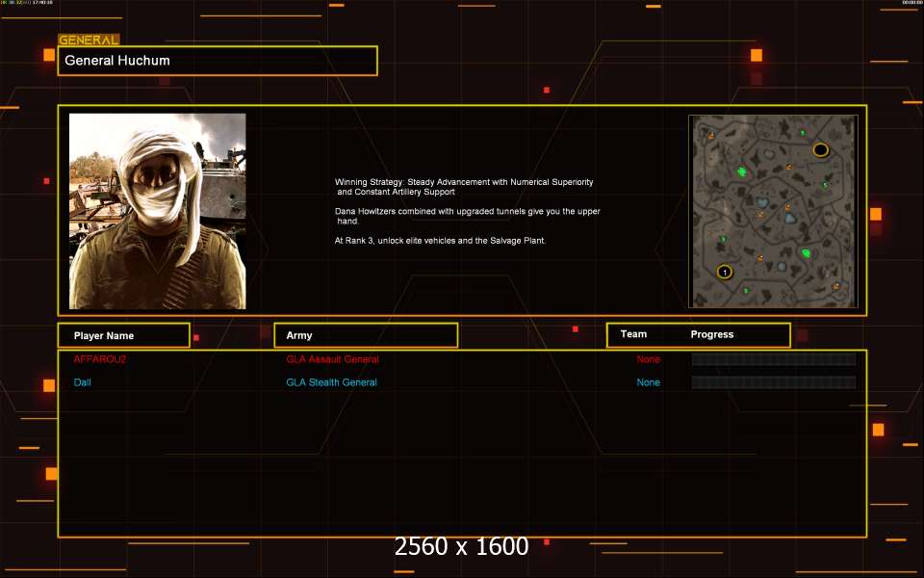Click the General Huchum portrait image
Screen dimensions: 924x578
157,211
